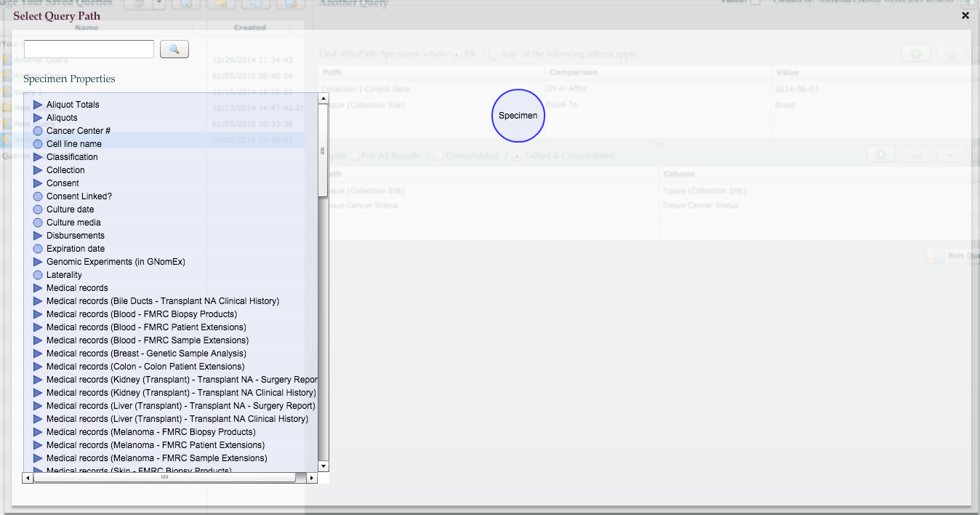Expand Medical records (Breast - Genetic Sample Analysis)

(38, 354)
